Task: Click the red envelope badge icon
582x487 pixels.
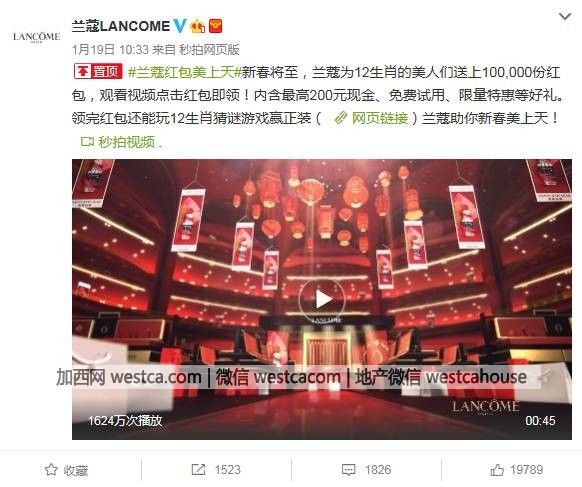Action: (216, 26)
